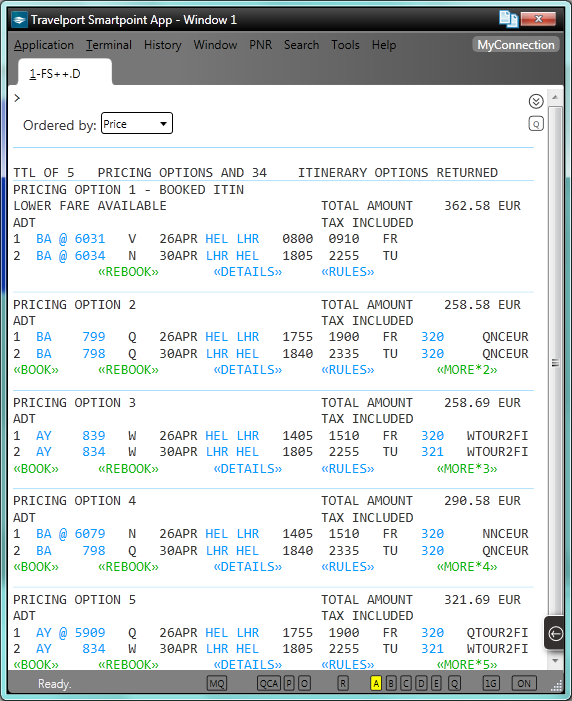Click vertical scrollbar up arrow

555,97
